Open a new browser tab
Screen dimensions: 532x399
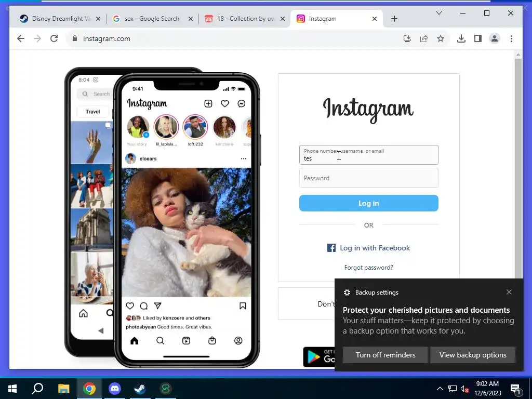[x=394, y=19]
